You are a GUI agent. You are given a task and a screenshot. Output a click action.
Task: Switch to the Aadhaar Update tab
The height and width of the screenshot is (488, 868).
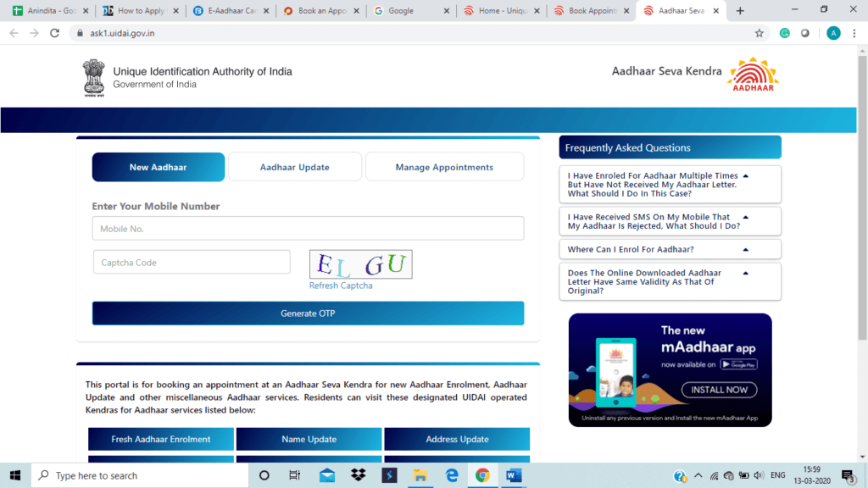tap(294, 168)
